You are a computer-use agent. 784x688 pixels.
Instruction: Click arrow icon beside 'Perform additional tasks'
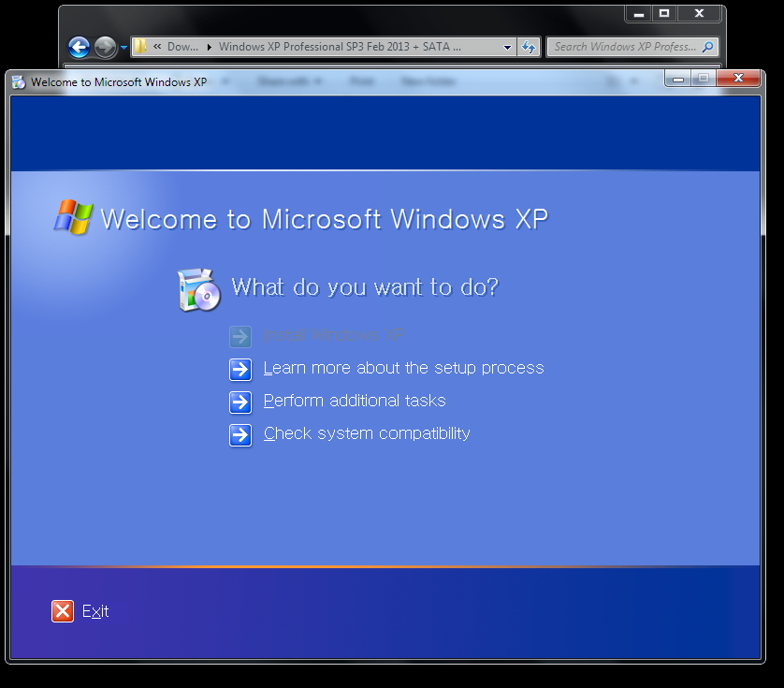[240, 403]
